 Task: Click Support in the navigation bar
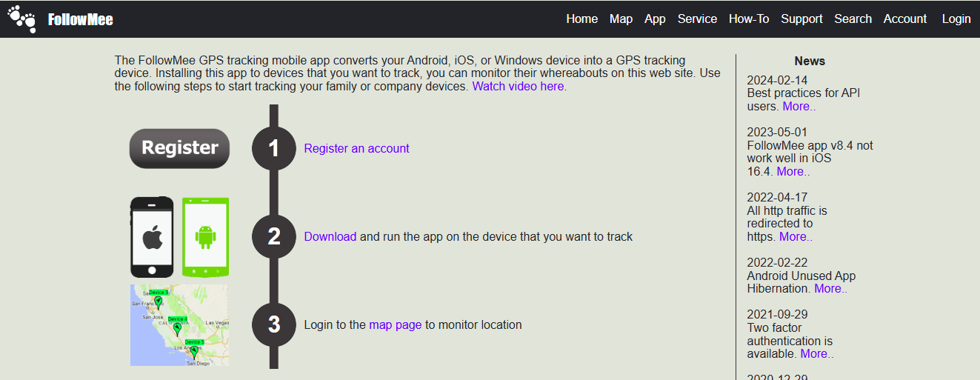pyautogui.click(x=801, y=19)
